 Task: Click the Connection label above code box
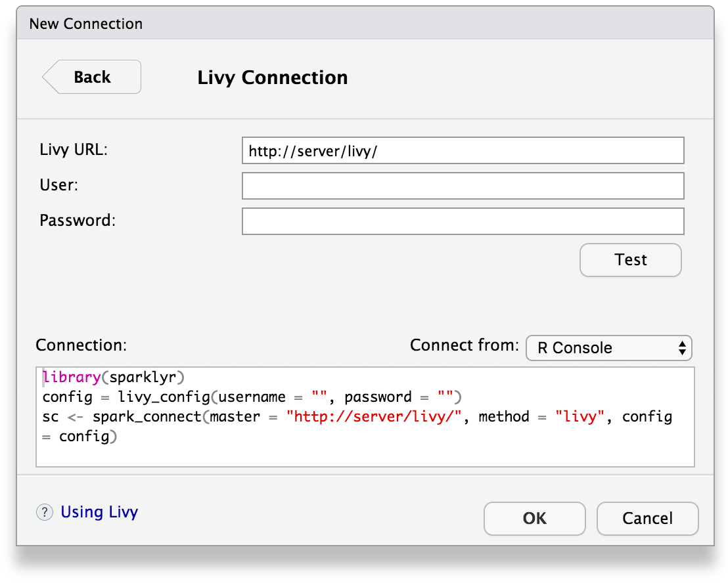[x=81, y=345]
